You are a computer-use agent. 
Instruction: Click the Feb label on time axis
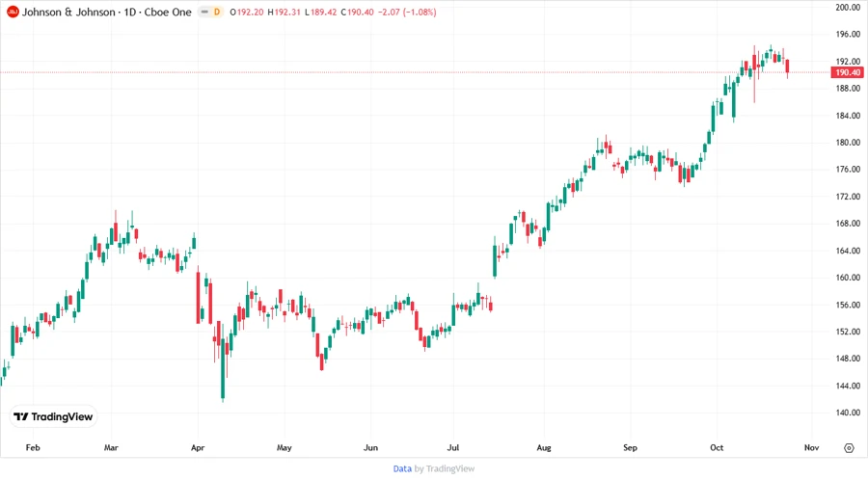coord(33,447)
